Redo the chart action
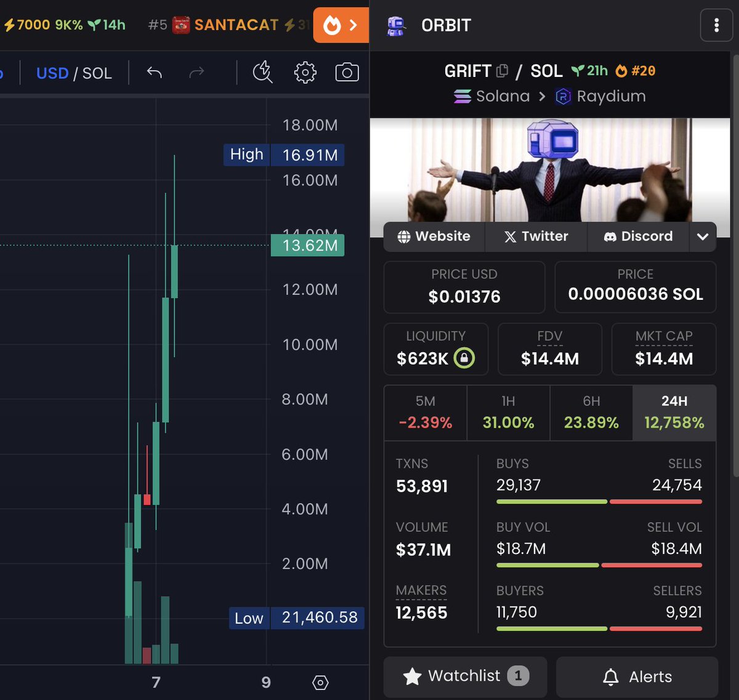The width and height of the screenshot is (739, 700). [196, 73]
